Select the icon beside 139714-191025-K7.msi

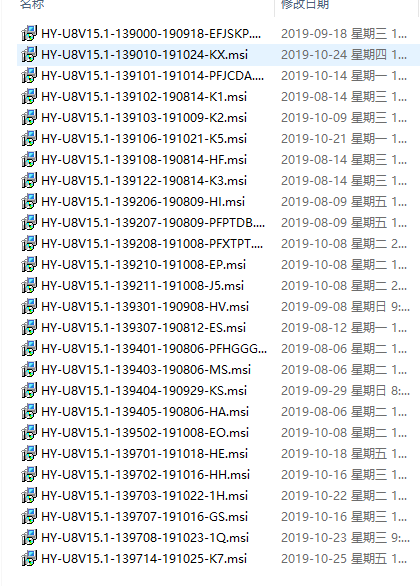point(29,558)
